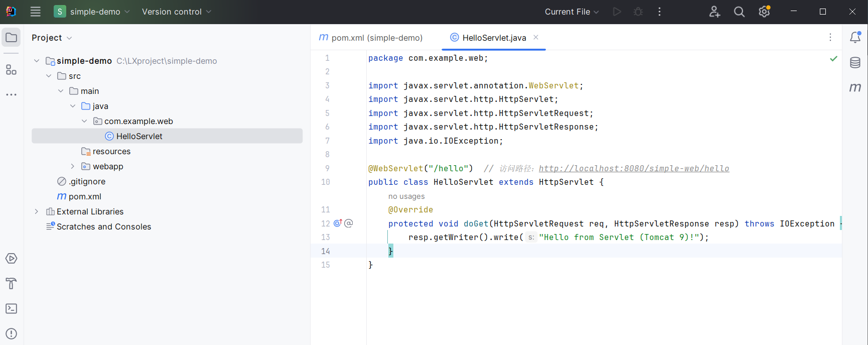Click the WebServlet import reference
Screen dimensions: 868x345
click(x=553, y=86)
